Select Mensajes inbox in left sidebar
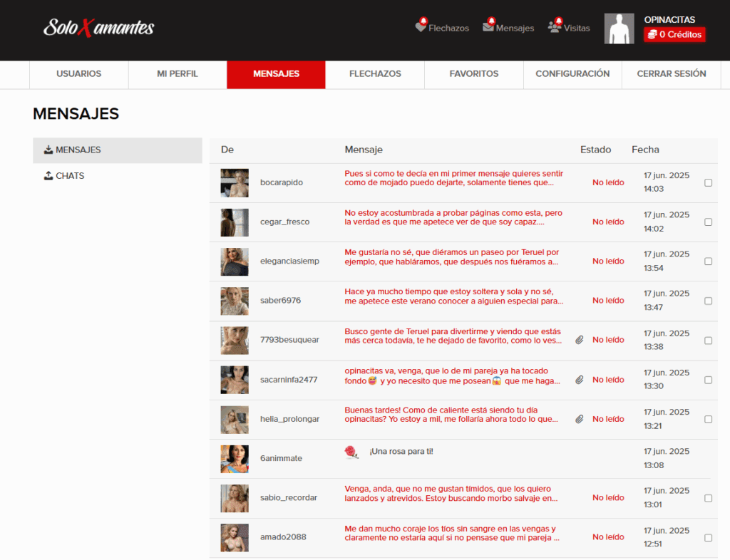 [78, 150]
